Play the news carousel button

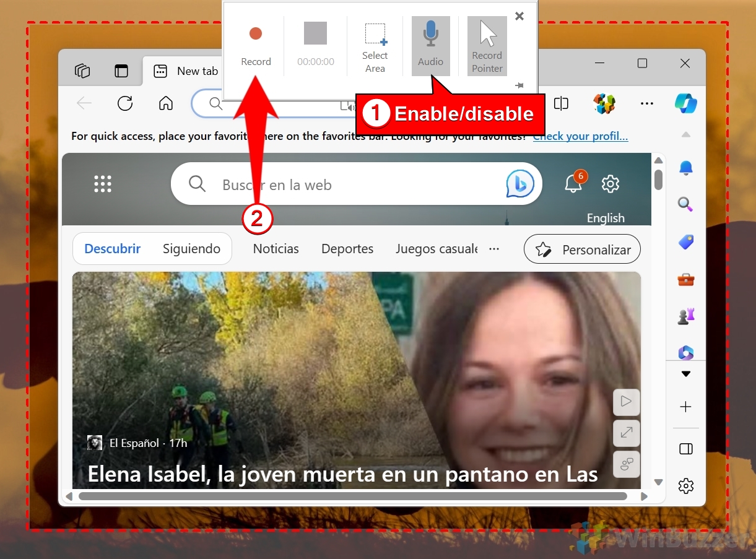tap(626, 402)
